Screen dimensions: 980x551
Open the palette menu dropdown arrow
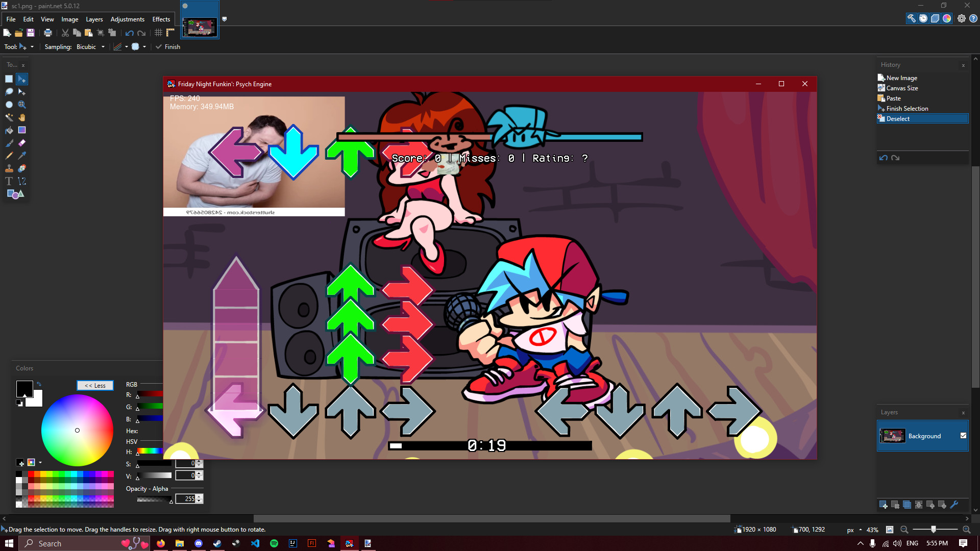40,463
